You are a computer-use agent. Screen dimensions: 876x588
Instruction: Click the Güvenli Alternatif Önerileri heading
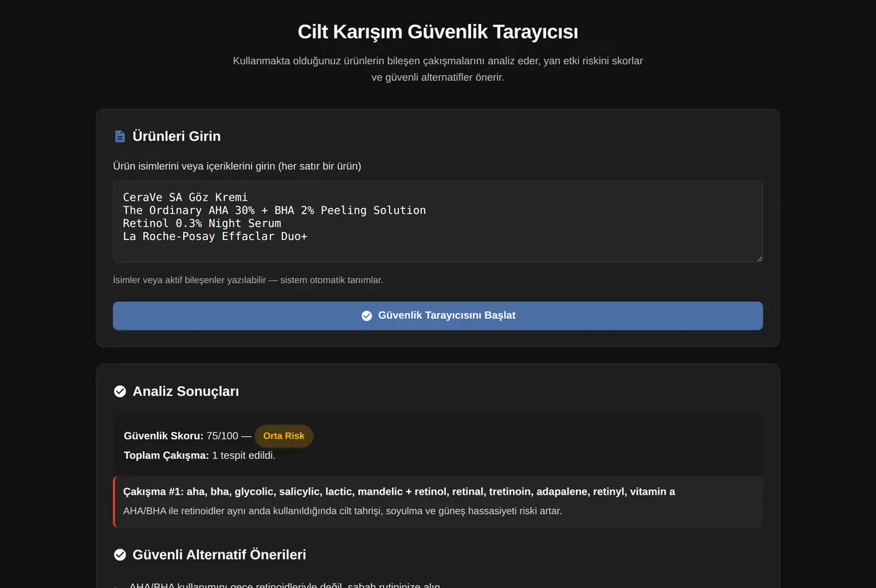219,555
